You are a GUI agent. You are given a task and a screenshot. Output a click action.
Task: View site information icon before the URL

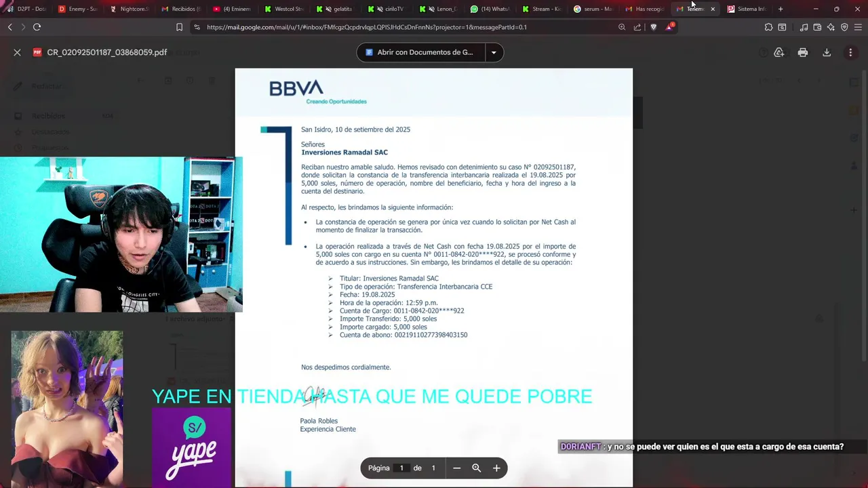[197, 27]
